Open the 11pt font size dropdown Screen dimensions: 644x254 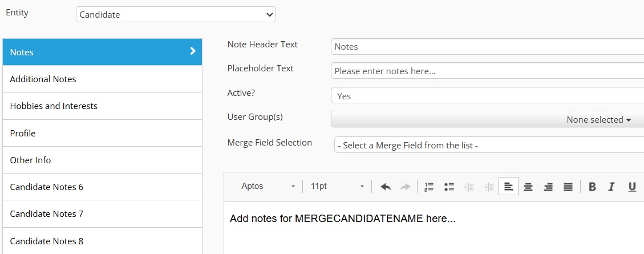pyautogui.click(x=337, y=186)
